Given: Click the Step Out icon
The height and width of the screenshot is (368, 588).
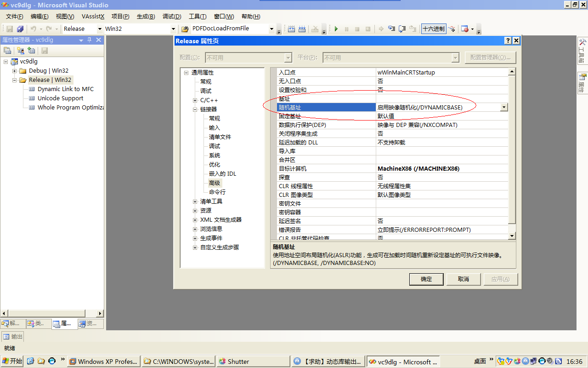Looking at the screenshot, I should [413, 29].
